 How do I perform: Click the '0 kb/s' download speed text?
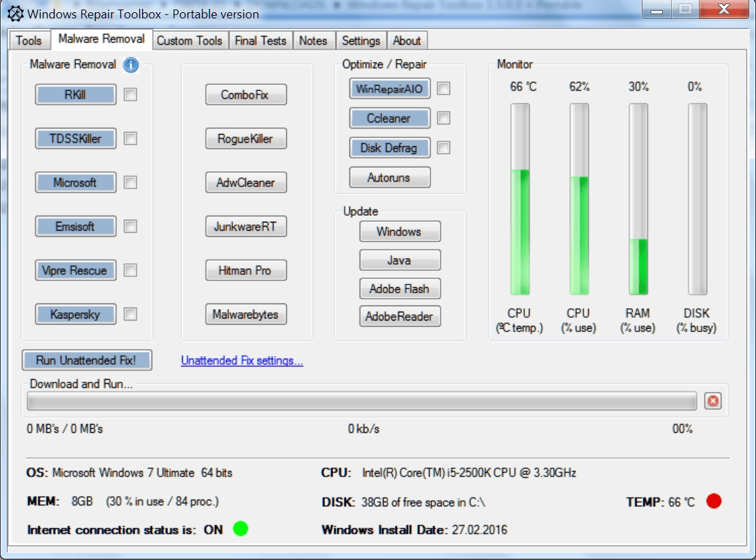[x=364, y=429]
